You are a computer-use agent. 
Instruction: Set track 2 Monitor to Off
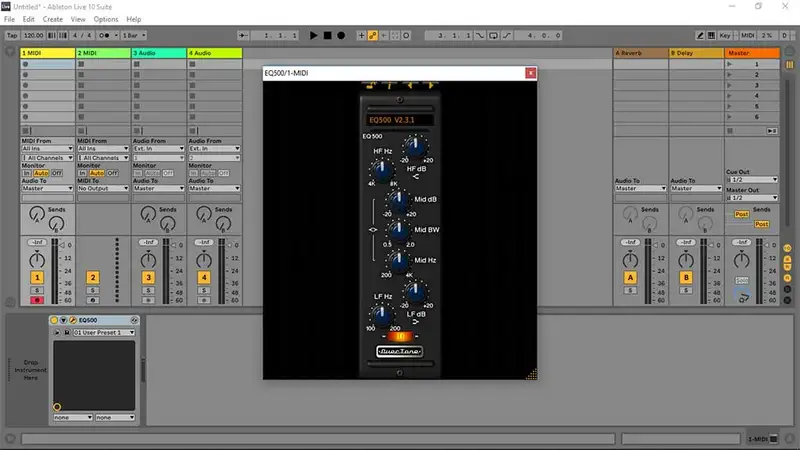(x=113, y=173)
